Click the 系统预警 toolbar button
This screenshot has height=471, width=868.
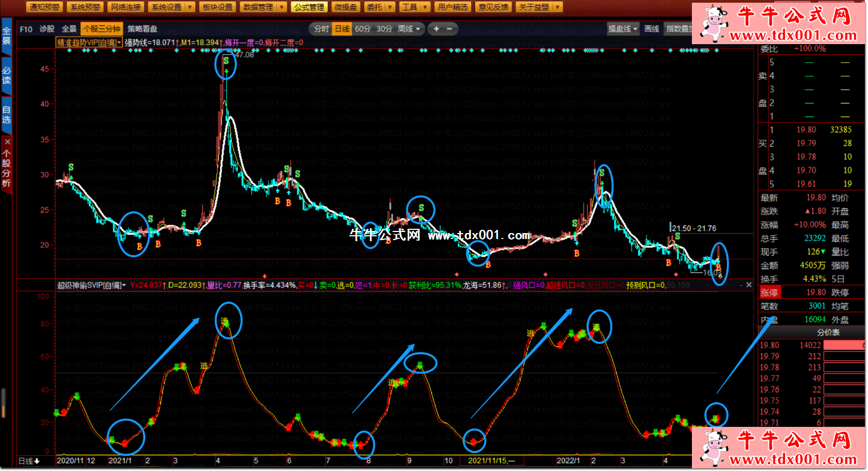[x=85, y=7]
